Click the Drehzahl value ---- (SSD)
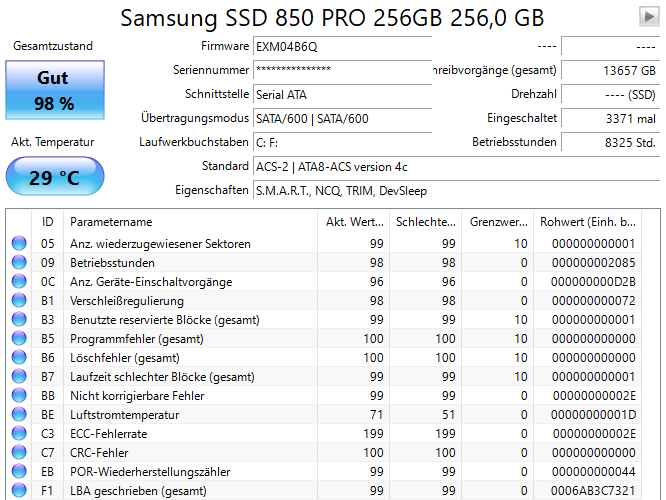 [611, 94]
